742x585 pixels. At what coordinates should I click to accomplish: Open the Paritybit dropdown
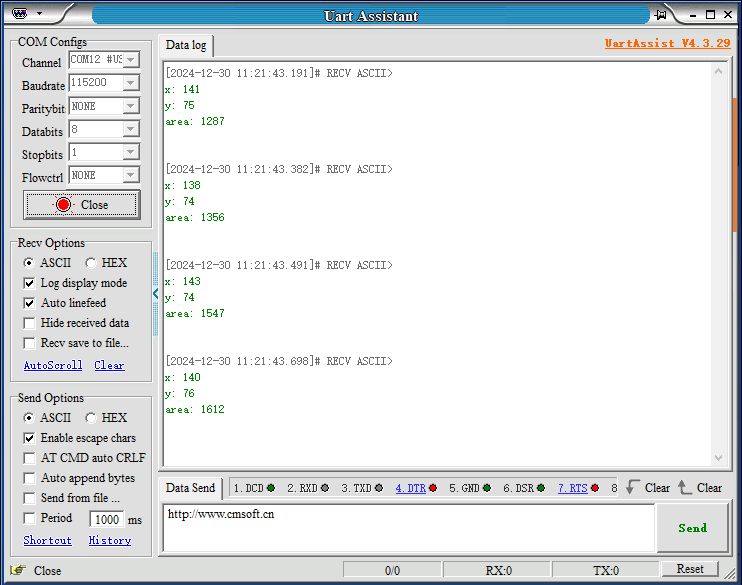coord(131,106)
